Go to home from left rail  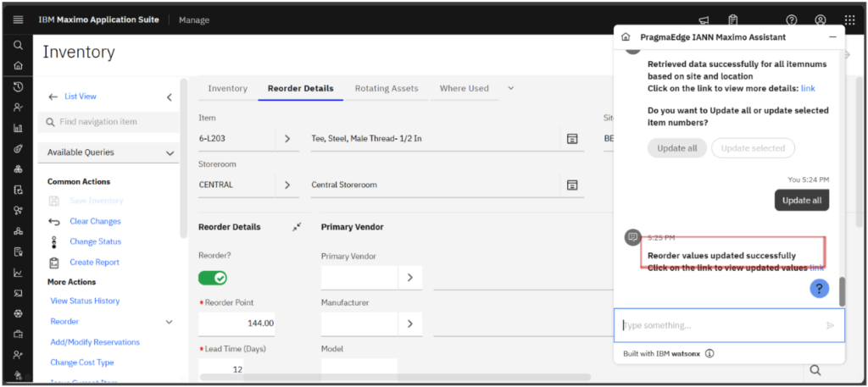(x=18, y=66)
